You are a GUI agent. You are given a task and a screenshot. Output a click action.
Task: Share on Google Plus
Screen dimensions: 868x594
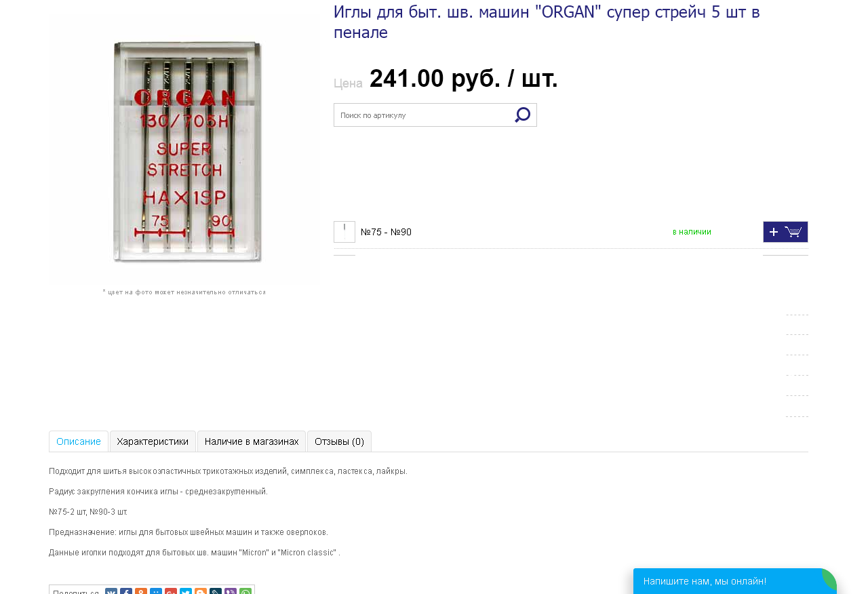coord(171,591)
